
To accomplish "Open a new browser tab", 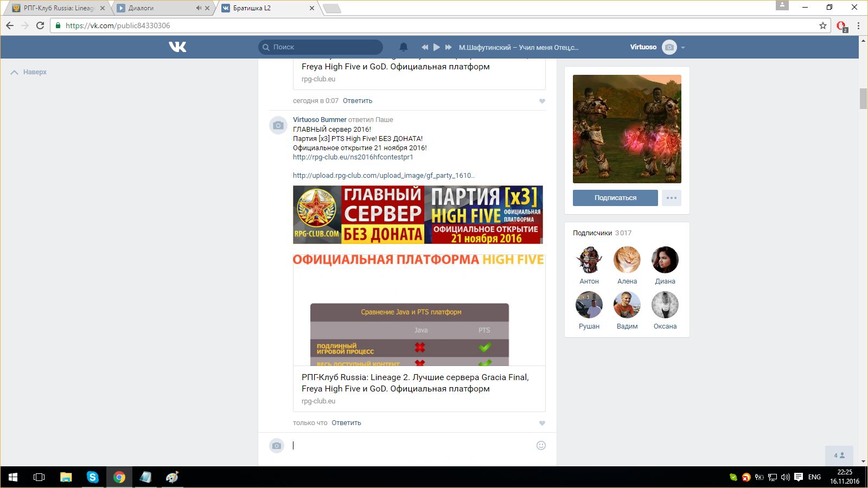I will [x=332, y=8].
